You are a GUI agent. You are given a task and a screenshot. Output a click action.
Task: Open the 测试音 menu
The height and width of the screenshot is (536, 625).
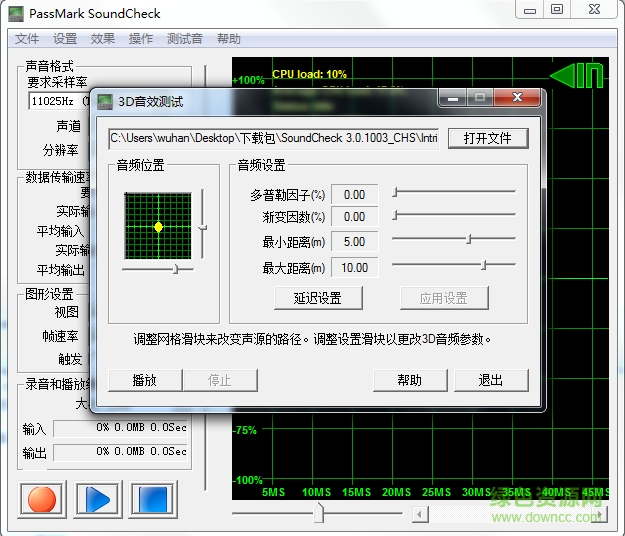184,39
